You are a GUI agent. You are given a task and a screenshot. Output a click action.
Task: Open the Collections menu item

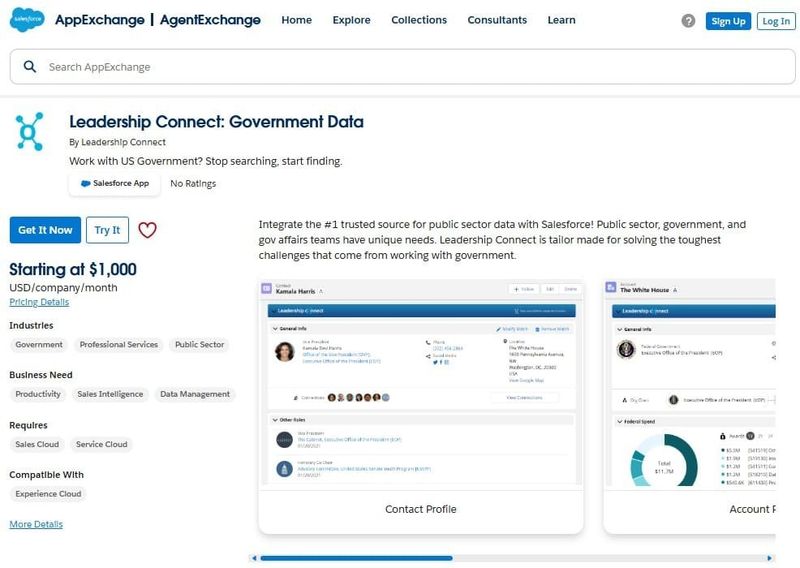point(419,20)
